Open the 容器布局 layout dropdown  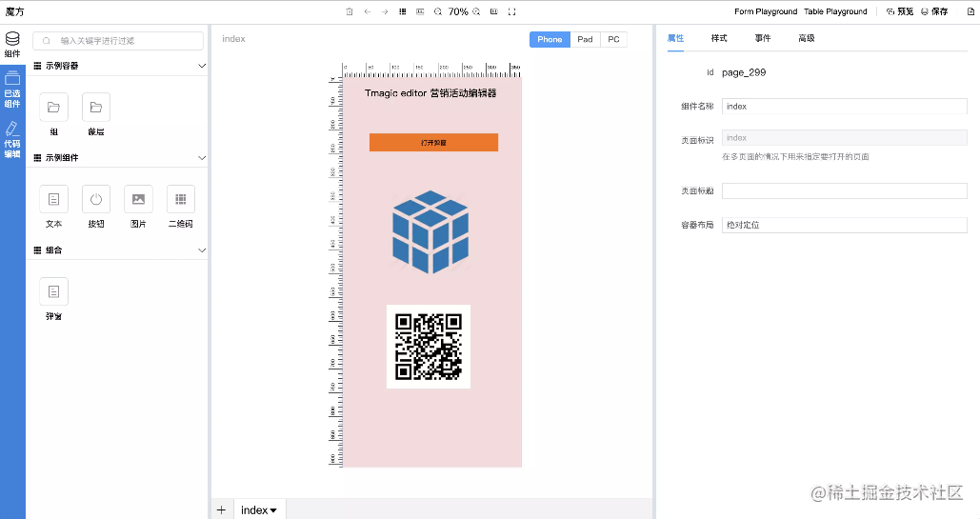(845, 225)
